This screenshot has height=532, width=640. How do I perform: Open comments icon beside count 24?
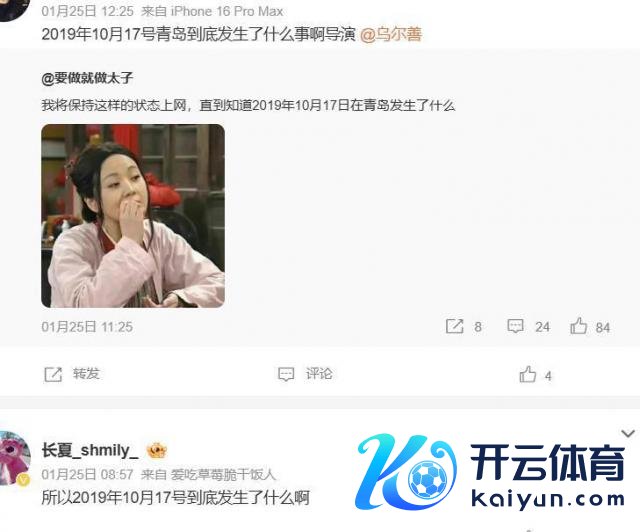coord(516,326)
